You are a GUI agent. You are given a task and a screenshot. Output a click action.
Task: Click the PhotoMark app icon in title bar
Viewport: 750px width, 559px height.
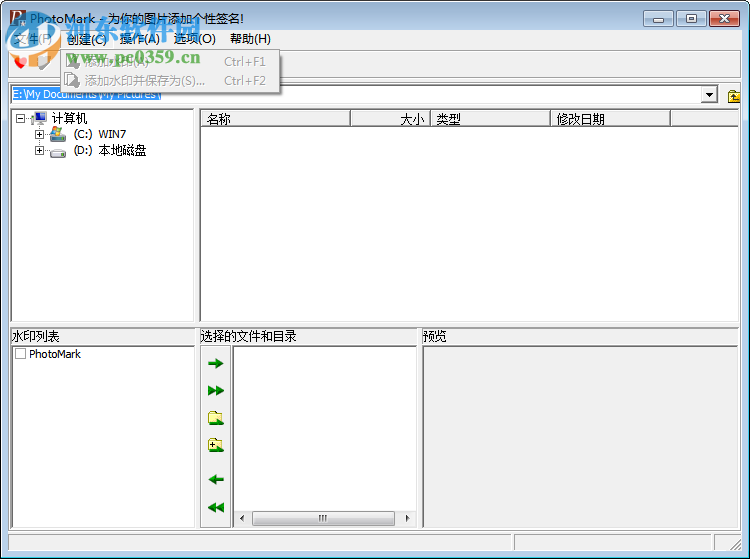tap(18, 18)
